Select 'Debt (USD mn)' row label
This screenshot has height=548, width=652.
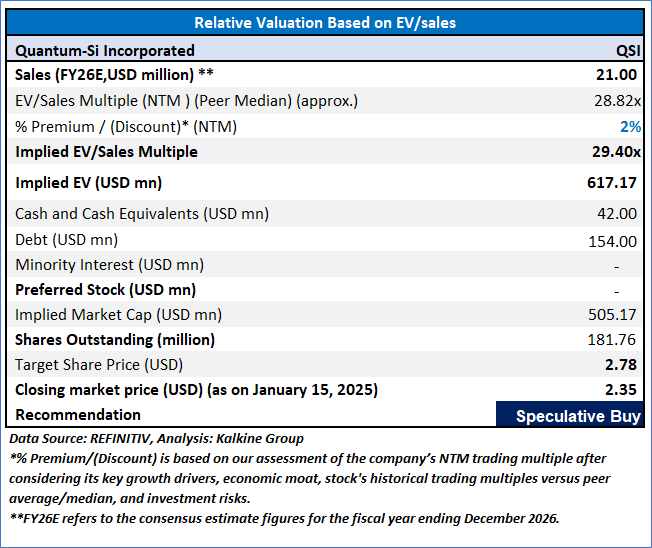click(x=67, y=240)
